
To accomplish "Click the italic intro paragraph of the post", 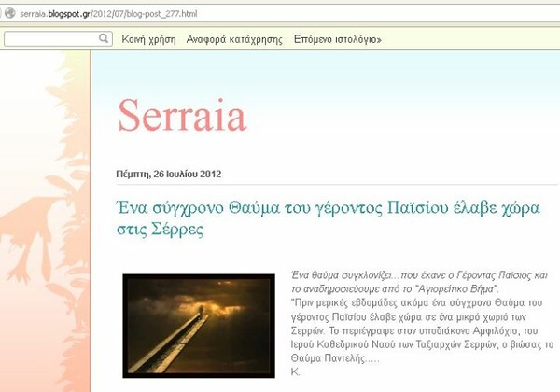I will coord(425,284).
